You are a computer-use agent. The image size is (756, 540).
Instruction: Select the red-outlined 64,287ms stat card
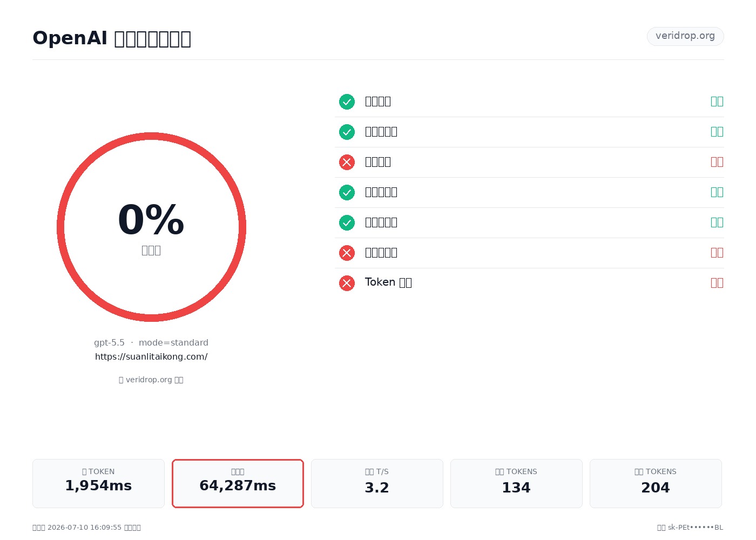click(238, 483)
